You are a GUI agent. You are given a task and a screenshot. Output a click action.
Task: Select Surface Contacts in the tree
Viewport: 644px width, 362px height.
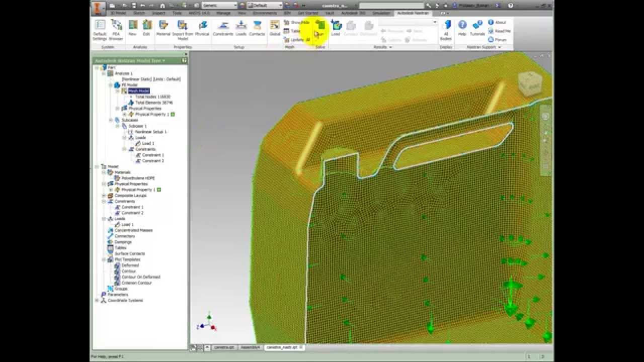point(129,254)
